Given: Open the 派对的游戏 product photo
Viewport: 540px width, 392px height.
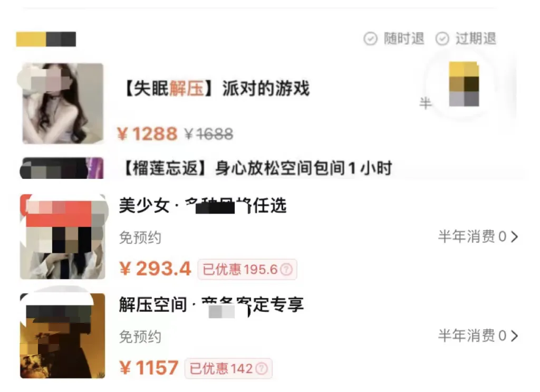Looking at the screenshot, I should point(63,103).
